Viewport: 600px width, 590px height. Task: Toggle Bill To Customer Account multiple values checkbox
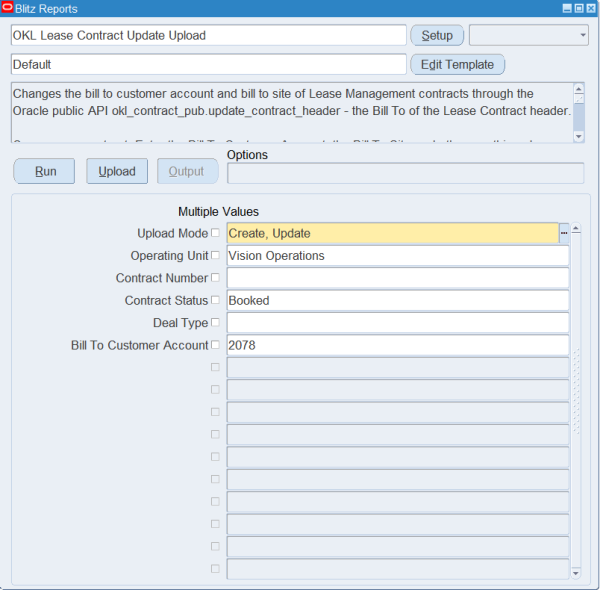215,345
